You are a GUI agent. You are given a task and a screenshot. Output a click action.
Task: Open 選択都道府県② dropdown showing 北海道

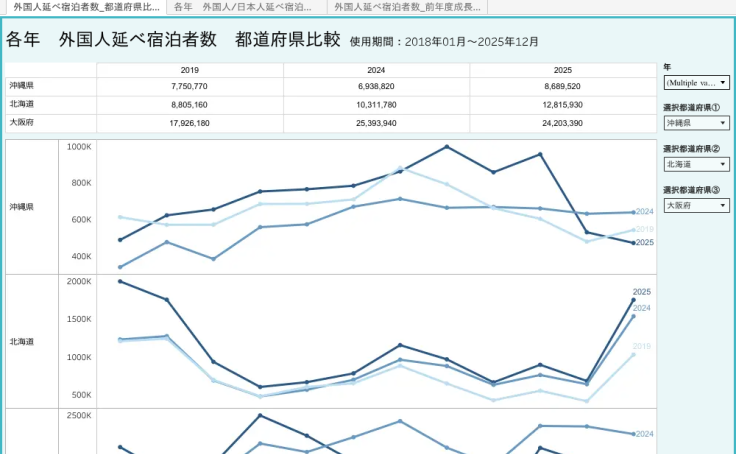click(x=697, y=164)
